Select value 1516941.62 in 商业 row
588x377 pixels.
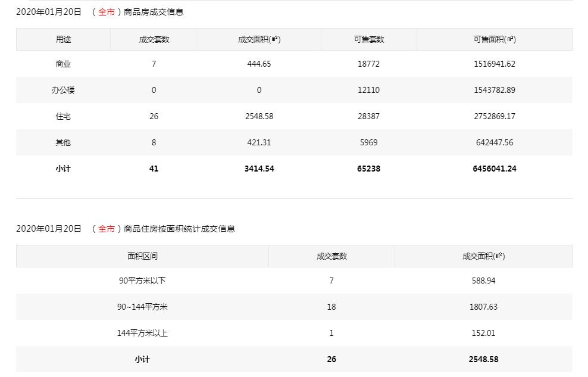coord(495,64)
